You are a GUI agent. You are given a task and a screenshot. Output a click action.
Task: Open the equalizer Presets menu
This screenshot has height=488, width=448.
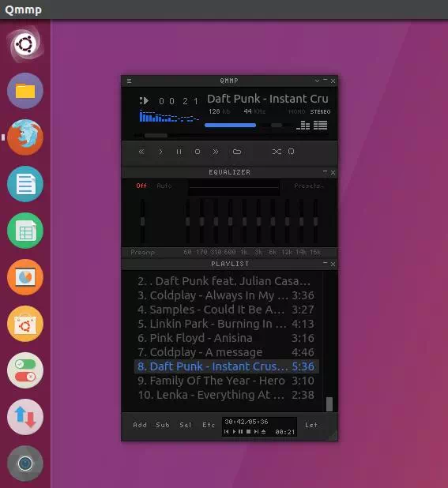pos(309,186)
